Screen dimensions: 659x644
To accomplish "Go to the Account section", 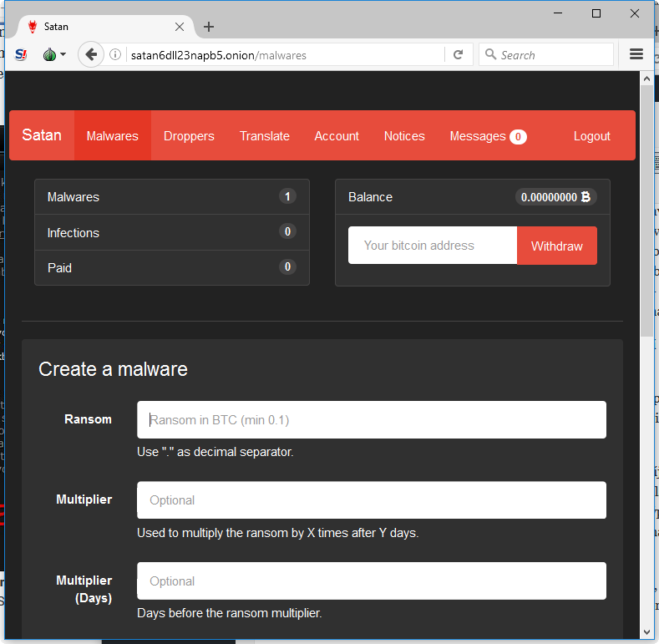I will tap(337, 136).
